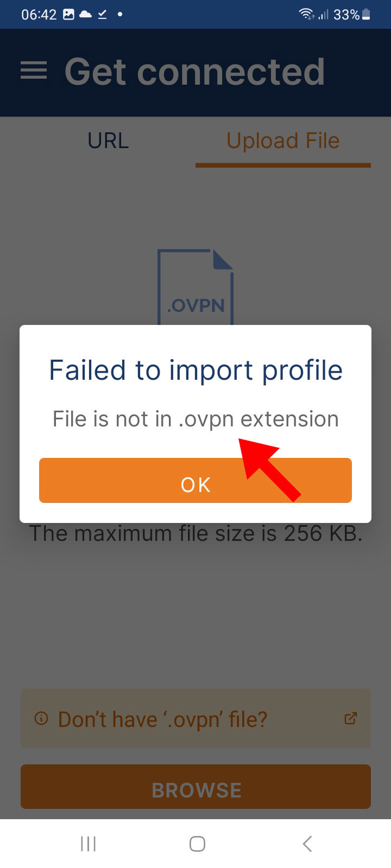
Task: Select the Upload File tab
Action: point(283,141)
